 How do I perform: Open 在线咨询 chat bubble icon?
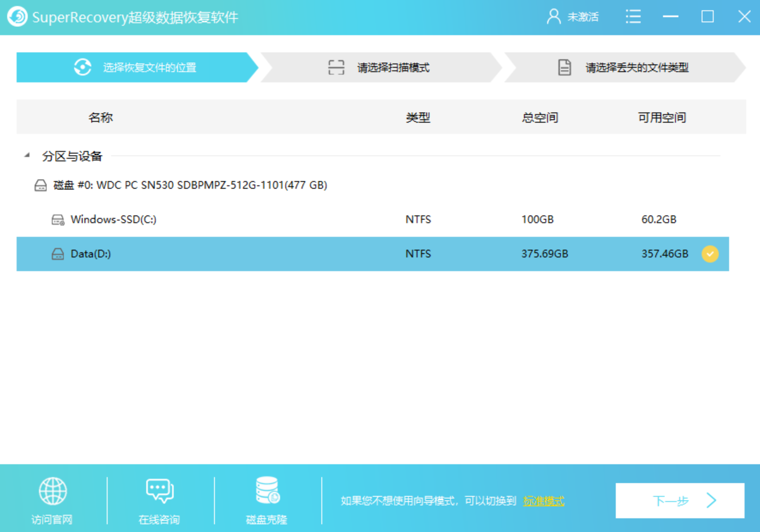click(x=160, y=491)
